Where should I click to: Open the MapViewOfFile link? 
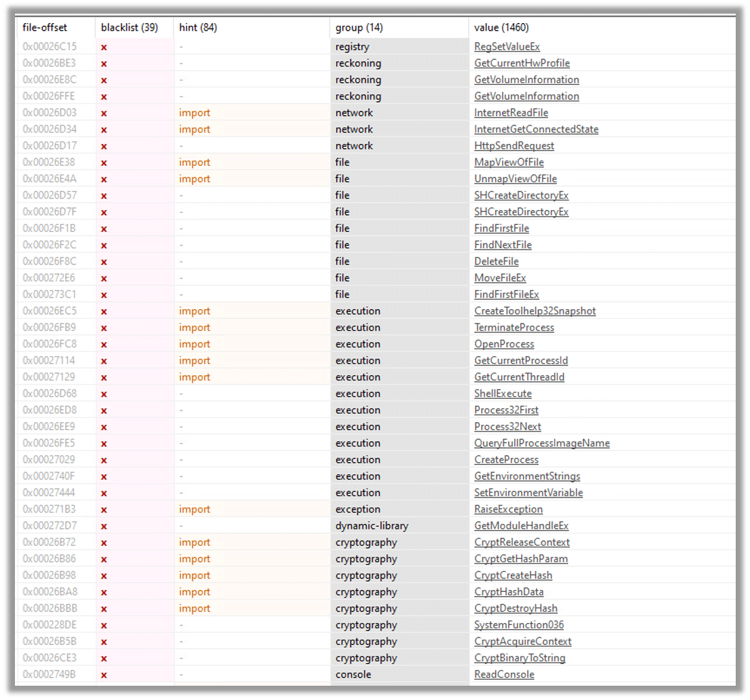click(509, 162)
